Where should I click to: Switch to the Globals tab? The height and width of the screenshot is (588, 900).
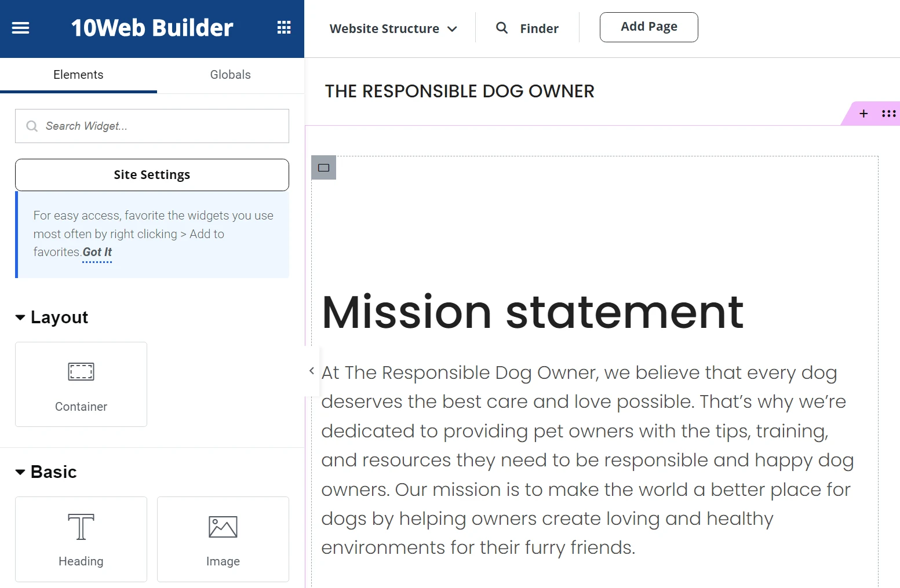[x=231, y=75]
